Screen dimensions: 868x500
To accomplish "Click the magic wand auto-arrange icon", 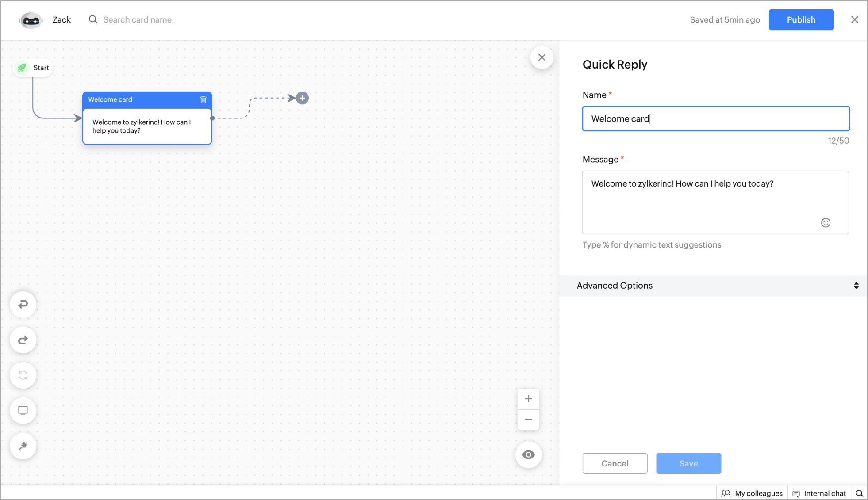I will click(23, 446).
